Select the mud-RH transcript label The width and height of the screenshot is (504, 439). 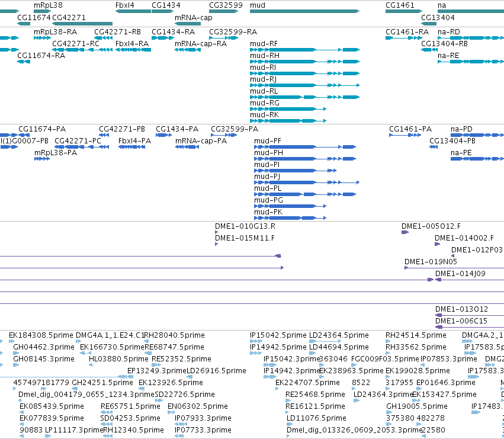point(265,56)
